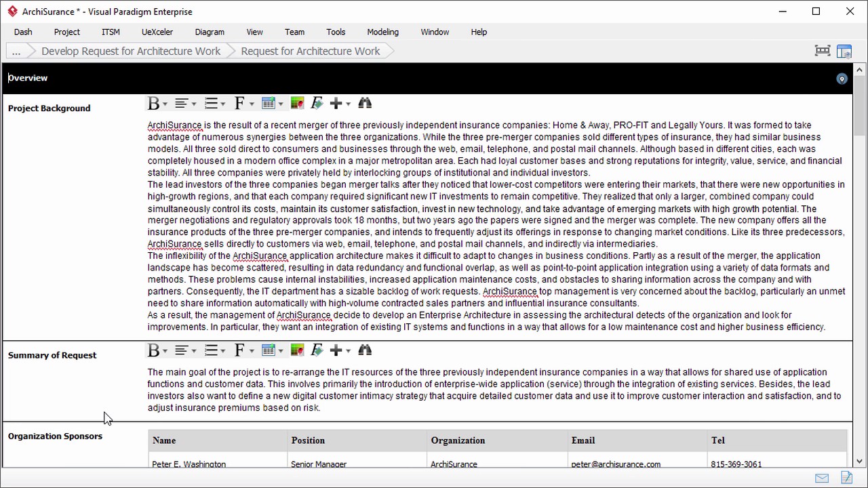Viewport: 868px width, 488px height.
Task: Clear formatting in Project Background toolbar
Action: click(x=317, y=104)
